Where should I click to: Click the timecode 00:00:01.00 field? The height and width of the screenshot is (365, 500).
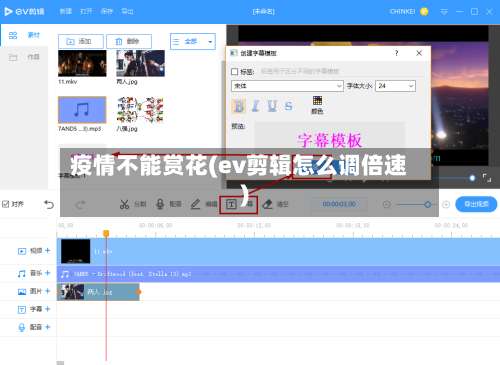(339, 204)
